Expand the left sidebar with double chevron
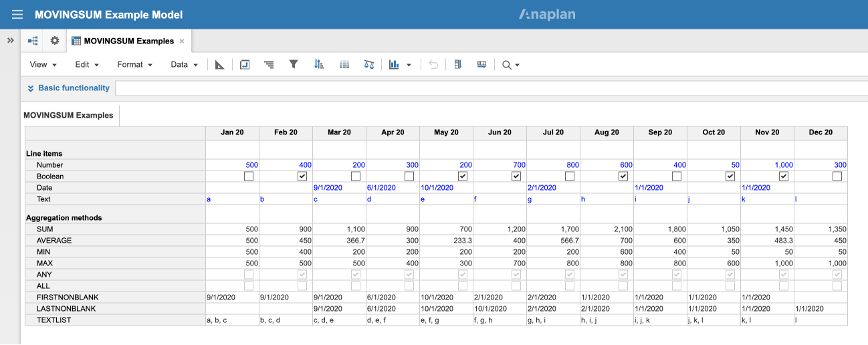This screenshot has width=868, height=345. click(x=10, y=41)
